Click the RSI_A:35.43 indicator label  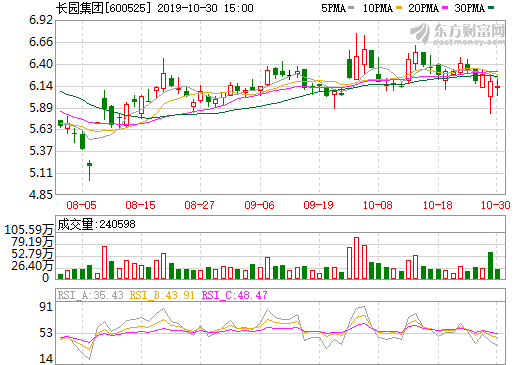point(91,295)
